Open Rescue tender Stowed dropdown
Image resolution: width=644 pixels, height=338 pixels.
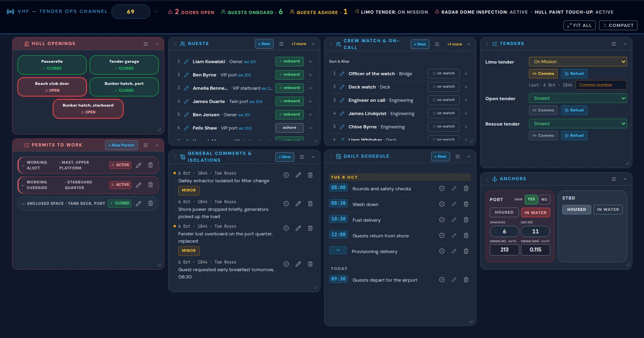click(578, 124)
